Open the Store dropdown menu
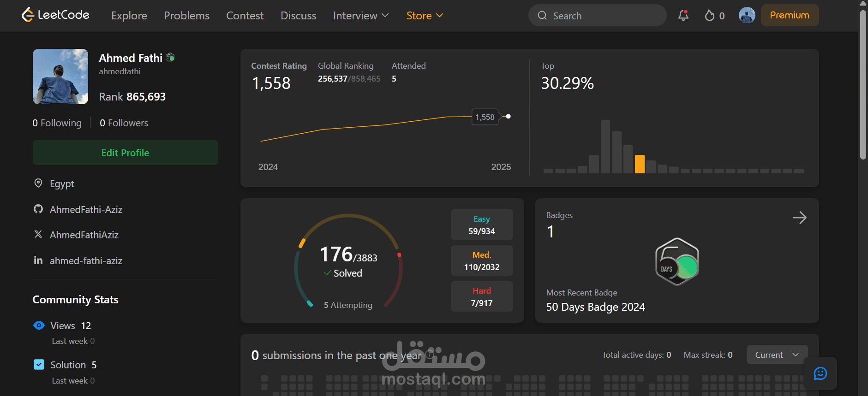868x396 pixels. (x=425, y=16)
